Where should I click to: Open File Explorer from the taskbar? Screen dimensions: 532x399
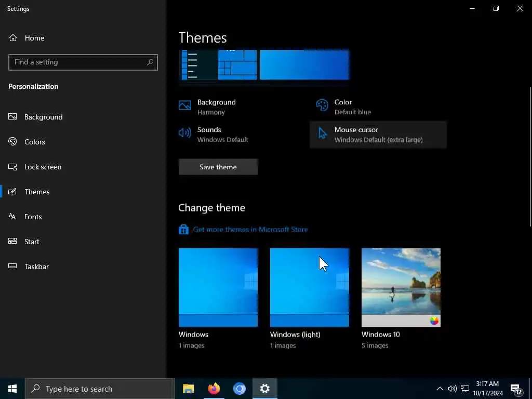pyautogui.click(x=188, y=389)
